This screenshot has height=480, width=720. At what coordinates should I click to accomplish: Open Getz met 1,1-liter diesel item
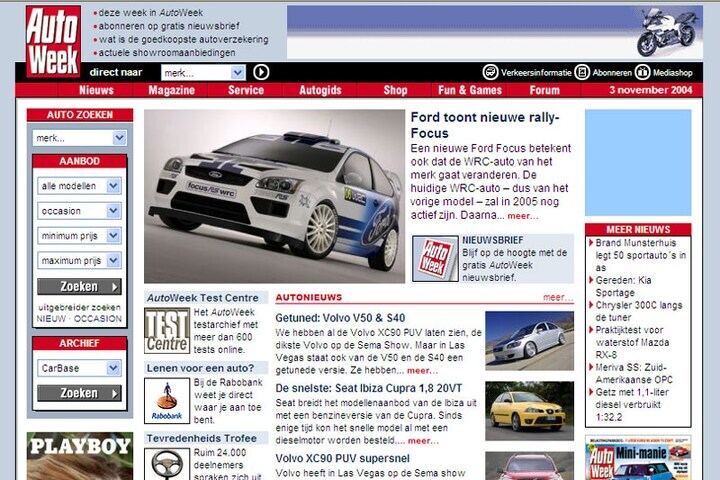tap(632, 405)
